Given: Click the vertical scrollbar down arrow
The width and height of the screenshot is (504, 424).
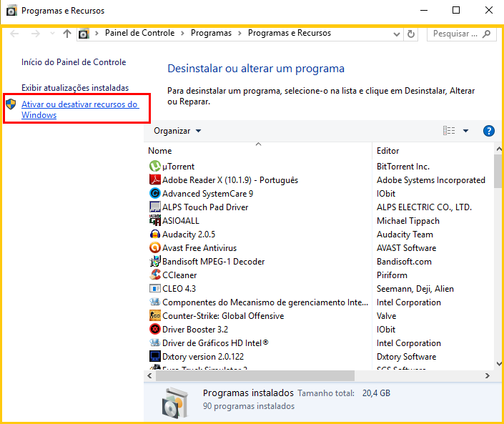Looking at the screenshot, I should pos(499,363).
